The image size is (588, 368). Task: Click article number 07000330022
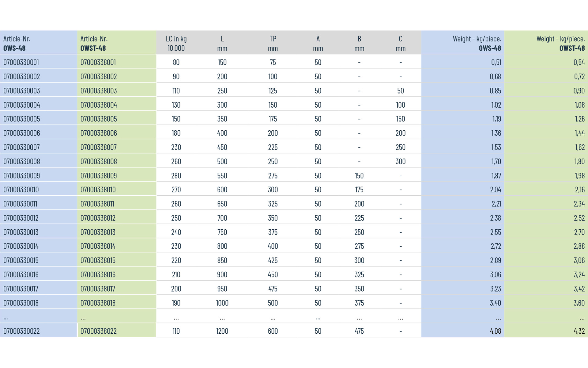pyautogui.click(x=21, y=331)
